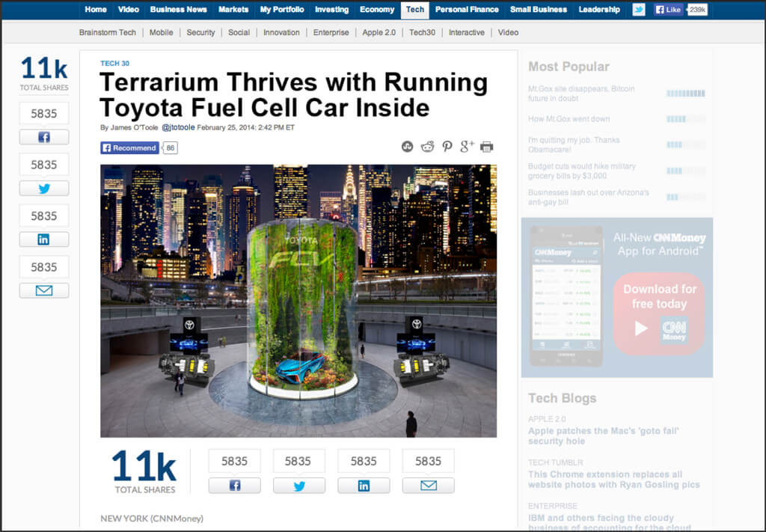Viewport: 766px width, 532px height.
Task: Open 'Apple patches the Mac's goto fail' blog
Action: click(x=604, y=435)
